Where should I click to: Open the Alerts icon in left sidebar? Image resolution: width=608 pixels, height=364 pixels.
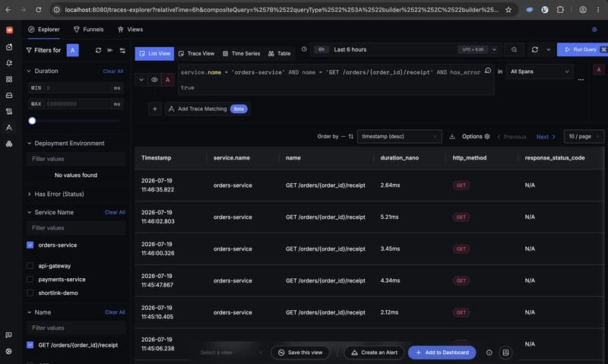tap(9, 63)
